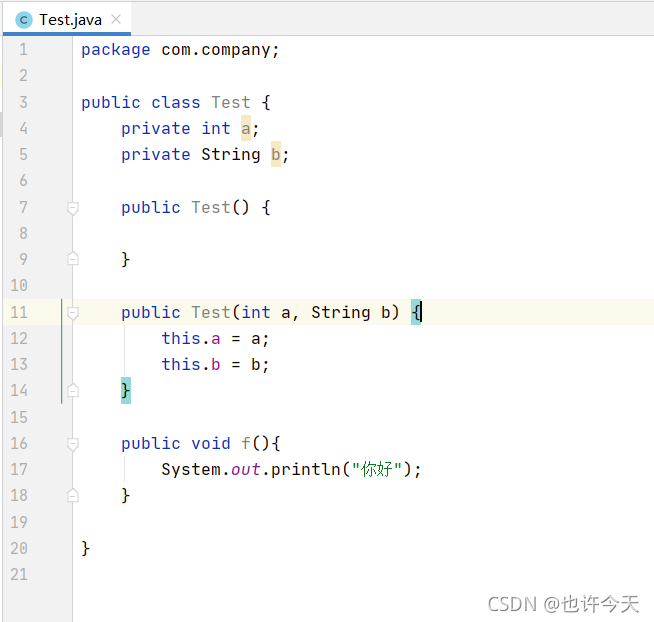This screenshot has width=654, height=622.
Task: Click closing brace of Test() on line 9
Action: (126, 259)
